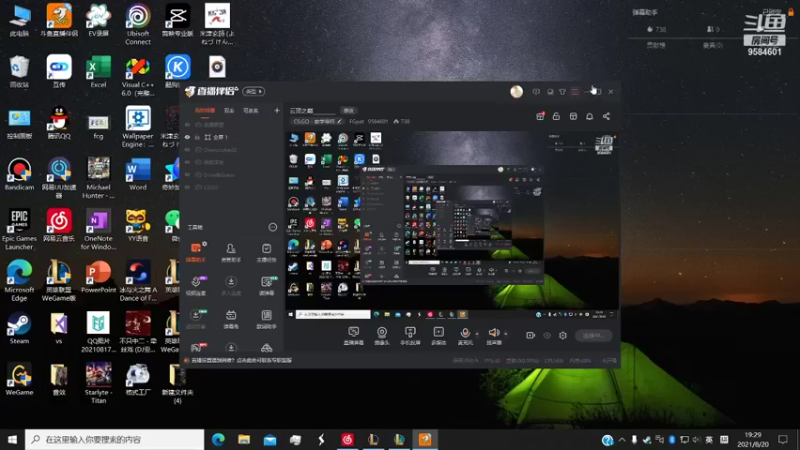Open the hamburger menu in the title bar
800x450 pixels.
pos(575,92)
